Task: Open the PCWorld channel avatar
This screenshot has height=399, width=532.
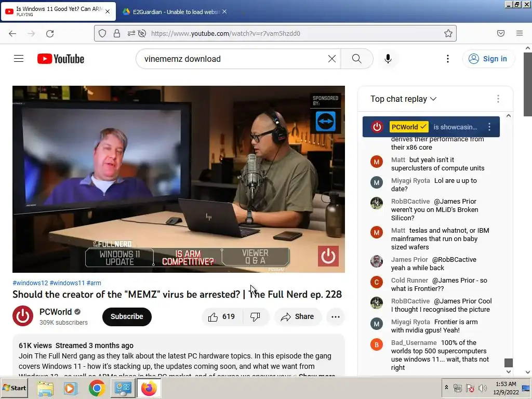Action: (x=23, y=316)
